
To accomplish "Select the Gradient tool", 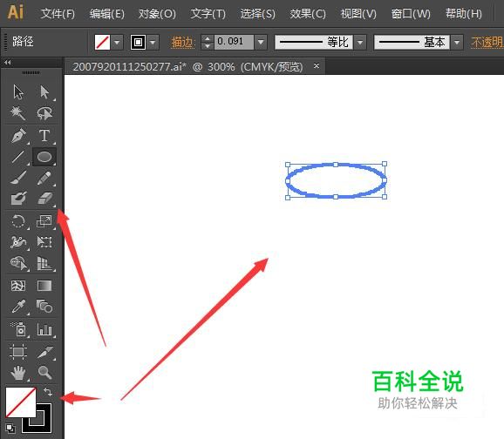I will pos(44,286).
